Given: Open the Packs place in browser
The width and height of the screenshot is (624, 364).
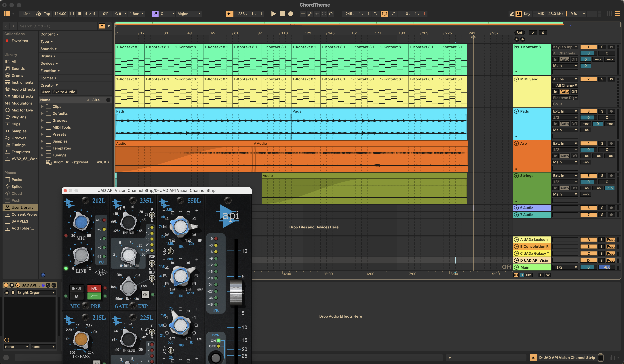Looking at the screenshot, I should point(17,180).
